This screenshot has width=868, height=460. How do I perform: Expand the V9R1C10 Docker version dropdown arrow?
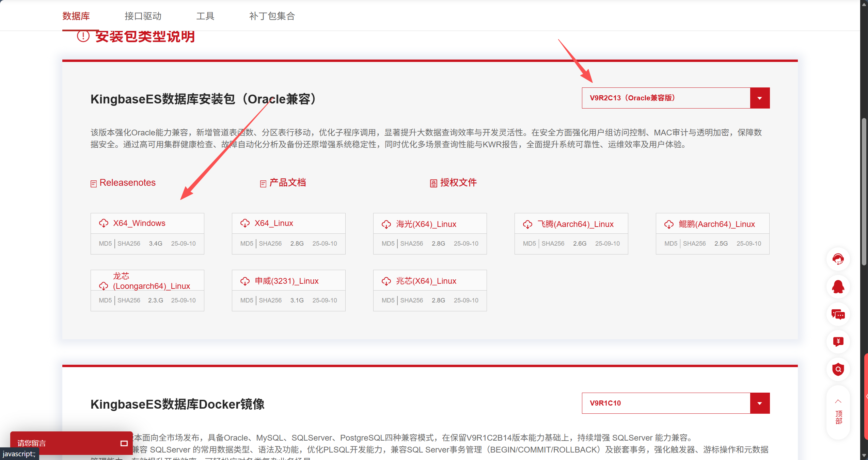760,403
